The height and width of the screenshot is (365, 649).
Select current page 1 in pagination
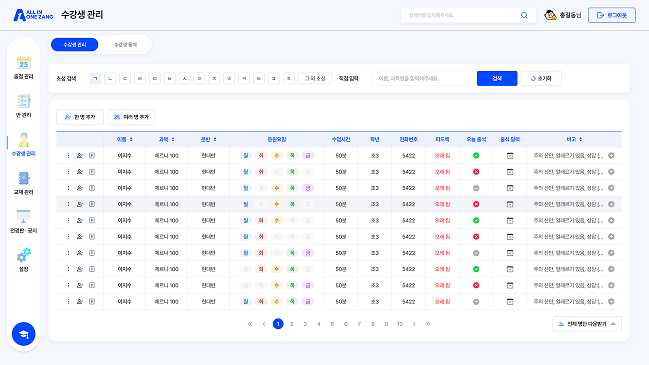coord(278,324)
